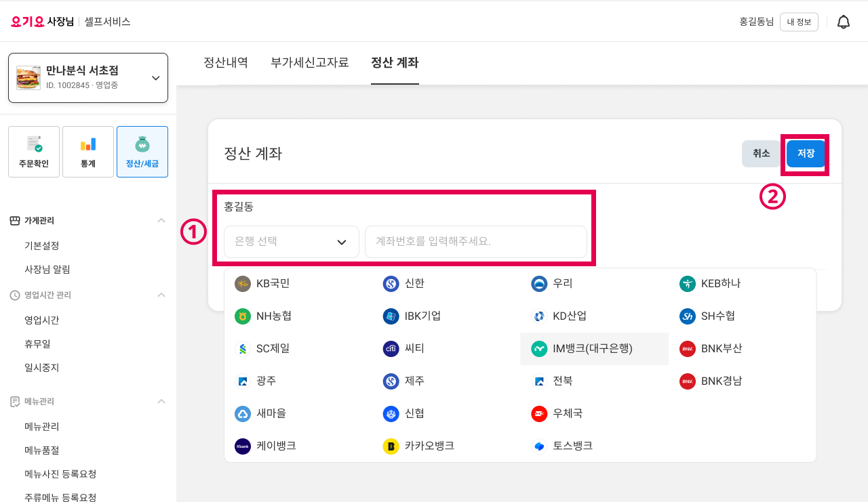The height and width of the screenshot is (502, 868).
Task: Collapse the 가게관리 section
Action: pos(161,221)
